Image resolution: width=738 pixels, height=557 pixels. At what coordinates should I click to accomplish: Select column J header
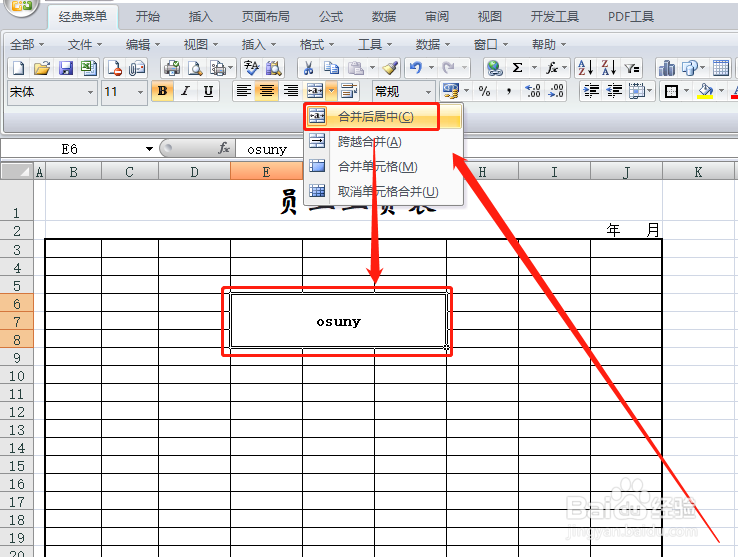click(x=626, y=172)
